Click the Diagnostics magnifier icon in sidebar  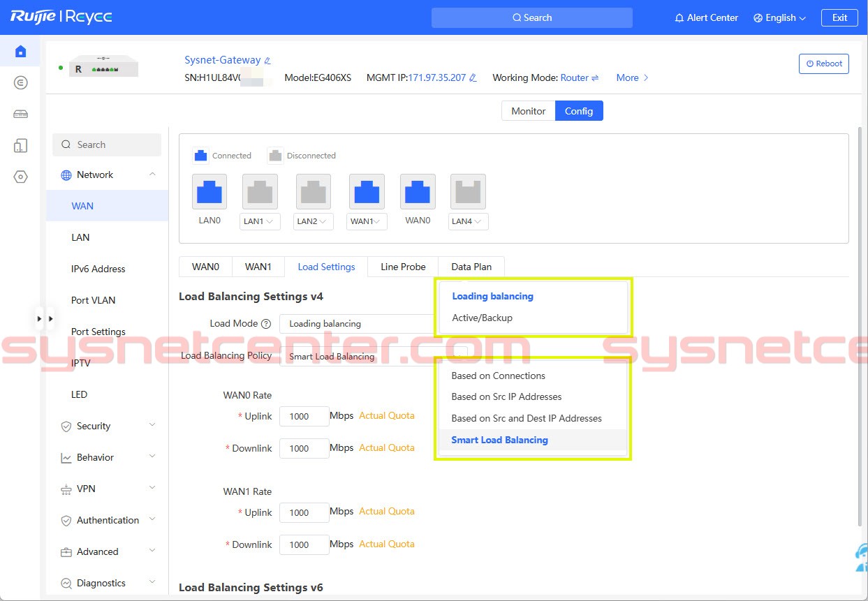66,583
